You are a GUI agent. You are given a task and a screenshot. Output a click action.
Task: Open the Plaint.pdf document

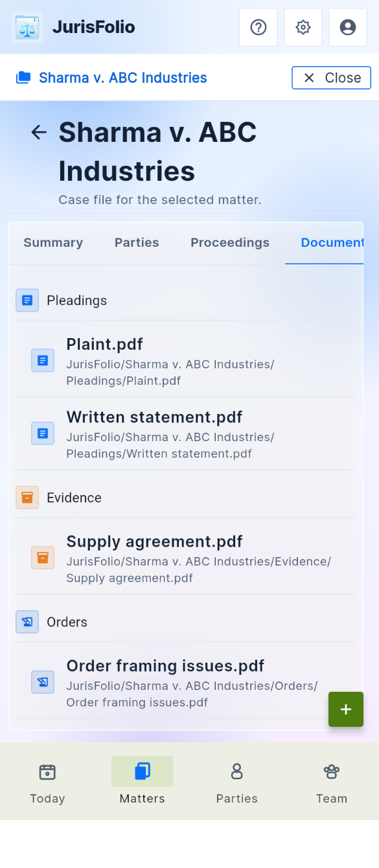click(x=185, y=361)
